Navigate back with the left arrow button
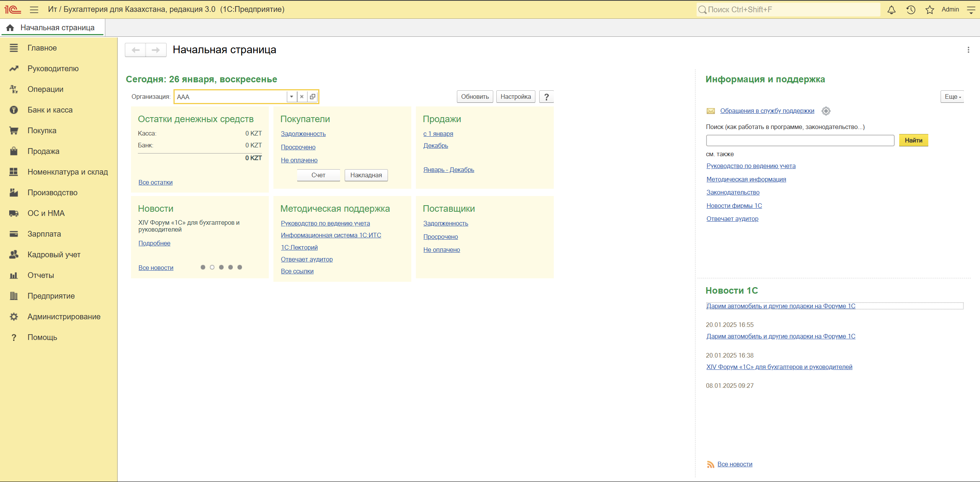The image size is (980, 482). pyautogui.click(x=136, y=50)
